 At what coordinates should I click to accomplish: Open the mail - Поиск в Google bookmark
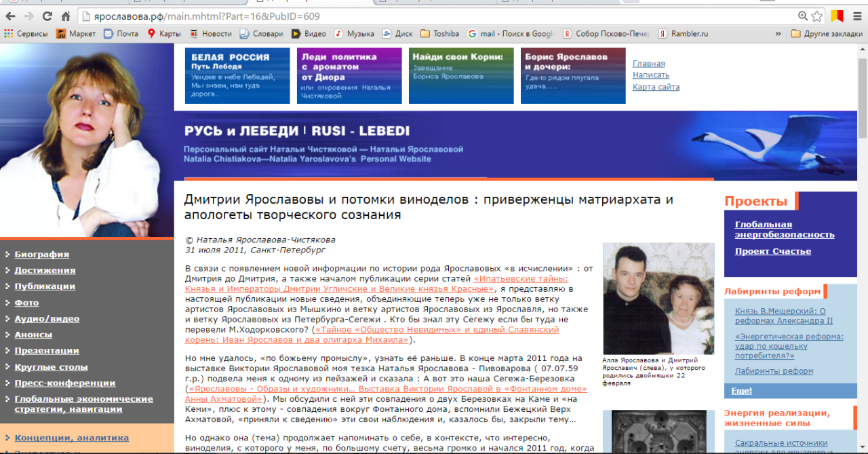(x=511, y=33)
